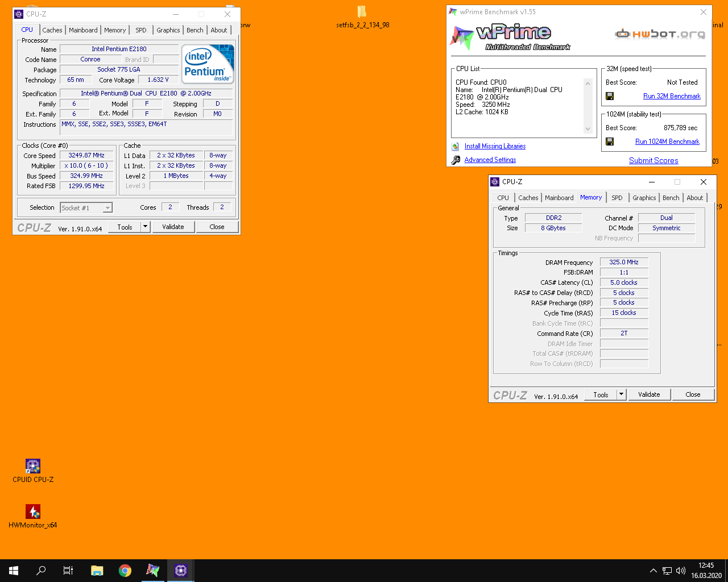
Task: Click Validate button in Memory window
Action: click(x=649, y=394)
